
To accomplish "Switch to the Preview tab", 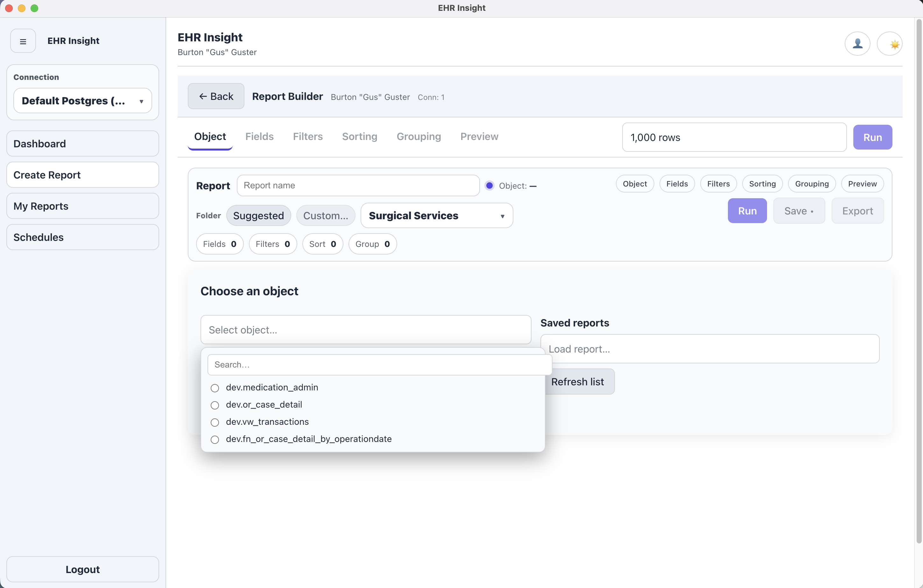I will point(479,136).
